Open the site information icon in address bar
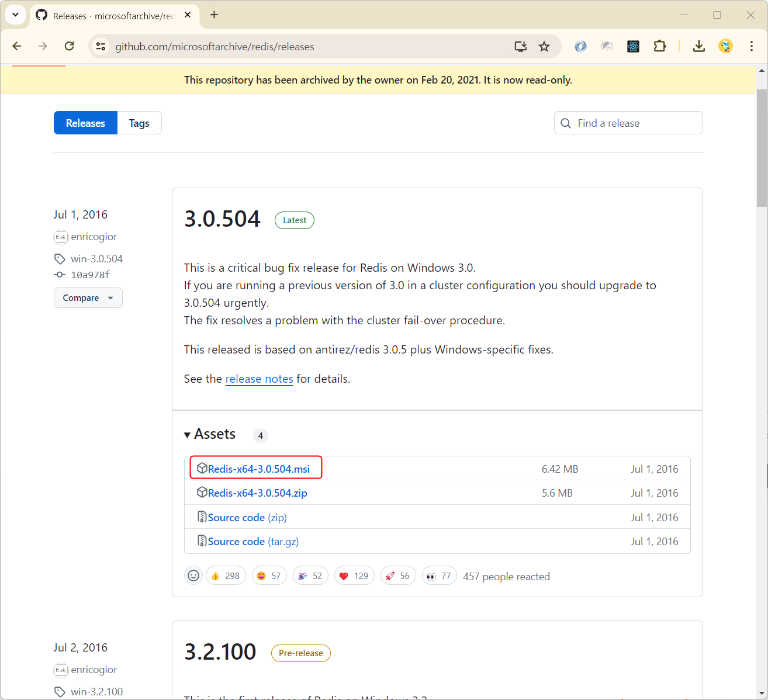The image size is (768, 700). tap(101, 46)
